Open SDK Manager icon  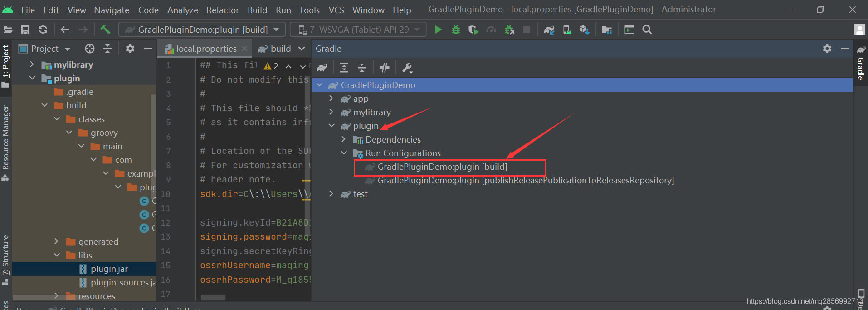[584, 30]
